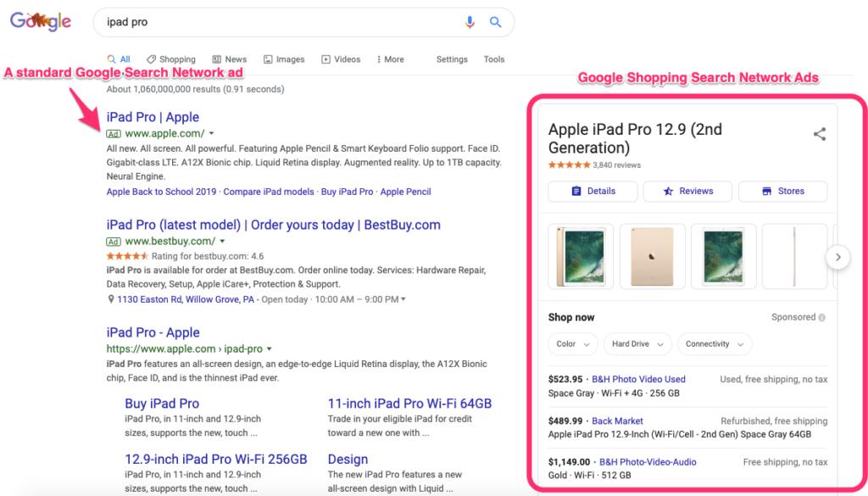Expand the store hours dropdown arrow
The height and width of the screenshot is (496, 868).
pos(403,299)
